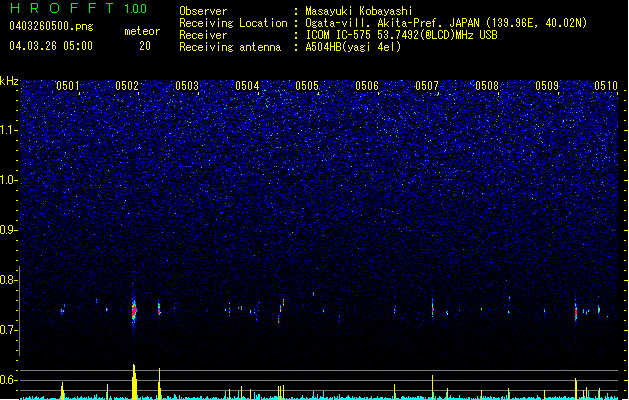This screenshot has width=629, height=400.
Task: Click the 0.7 kHz frequency axis label
Action: (x=9, y=330)
